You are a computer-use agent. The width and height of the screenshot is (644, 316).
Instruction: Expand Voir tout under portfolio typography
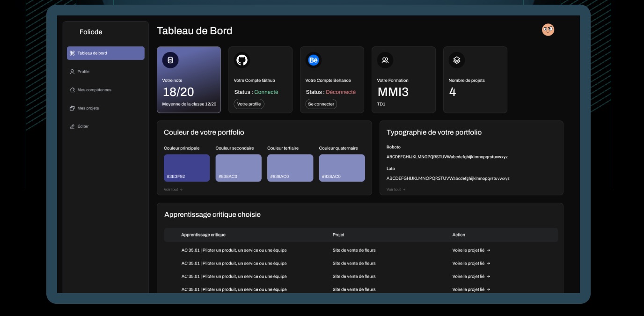[396, 190]
